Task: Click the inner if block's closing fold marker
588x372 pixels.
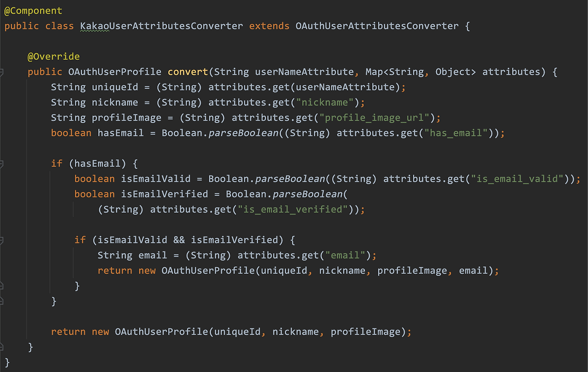Action: [x=1, y=286]
